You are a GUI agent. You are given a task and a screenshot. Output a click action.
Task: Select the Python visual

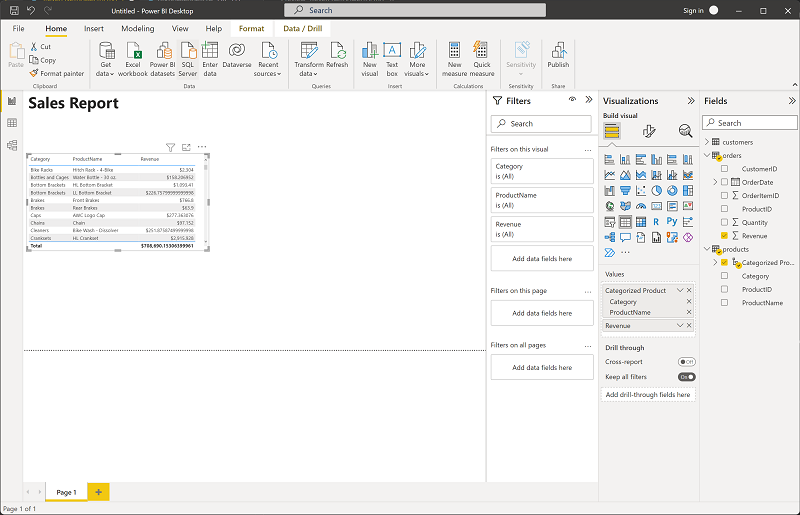click(672, 222)
